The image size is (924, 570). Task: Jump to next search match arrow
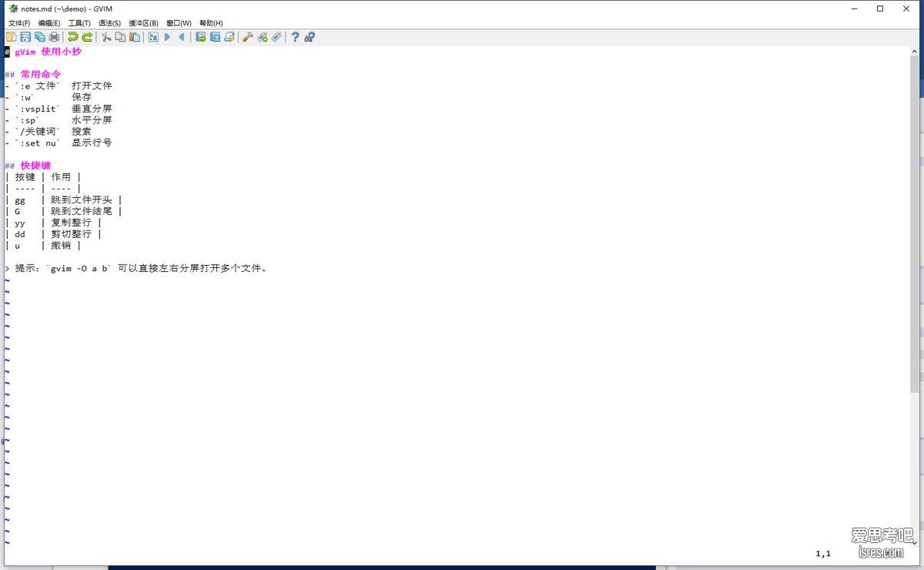click(168, 37)
